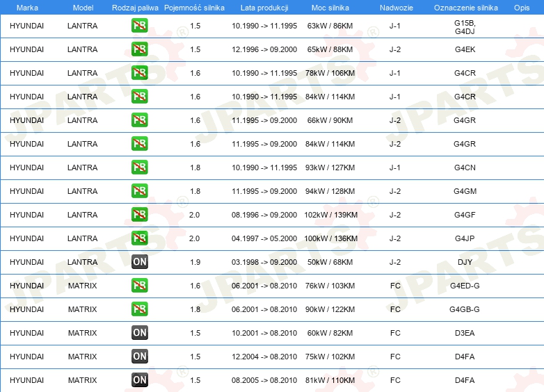
Task: Click HYUNDAI in the DJY row
Action: pos(26,262)
